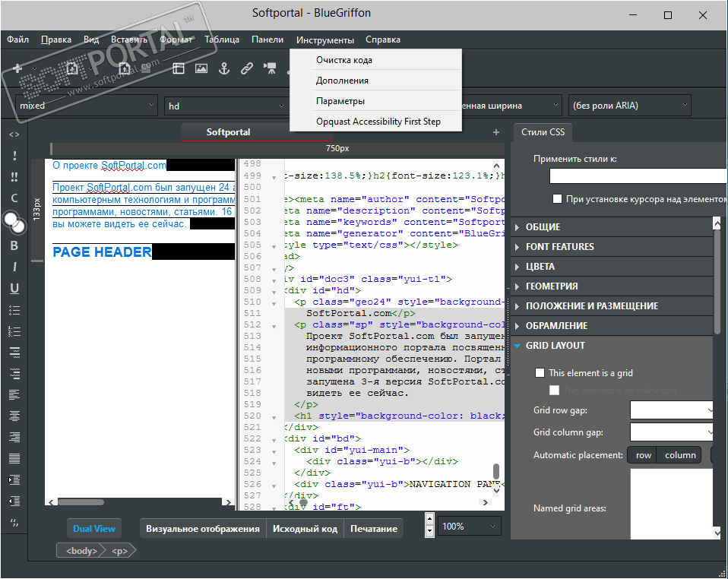Apply italic with the I icon

point(14,267)
